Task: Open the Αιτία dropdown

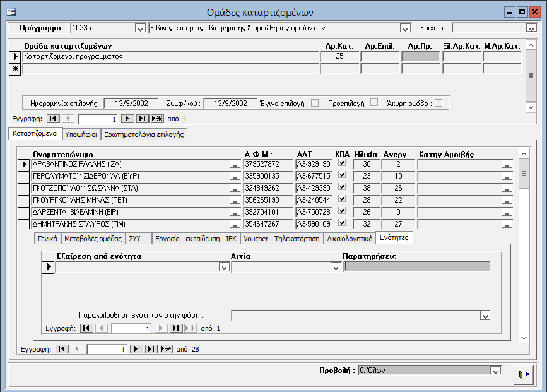Action: pos(337,268)
